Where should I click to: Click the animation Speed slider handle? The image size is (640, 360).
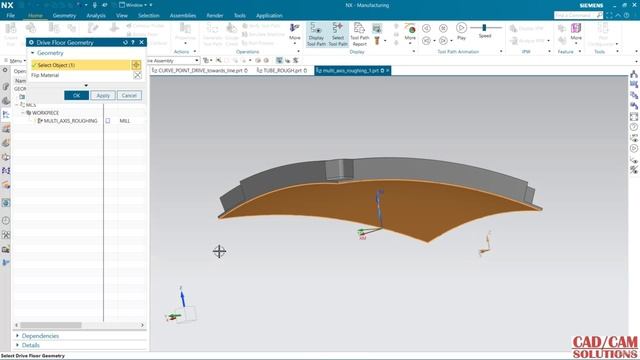pos(484,27)
